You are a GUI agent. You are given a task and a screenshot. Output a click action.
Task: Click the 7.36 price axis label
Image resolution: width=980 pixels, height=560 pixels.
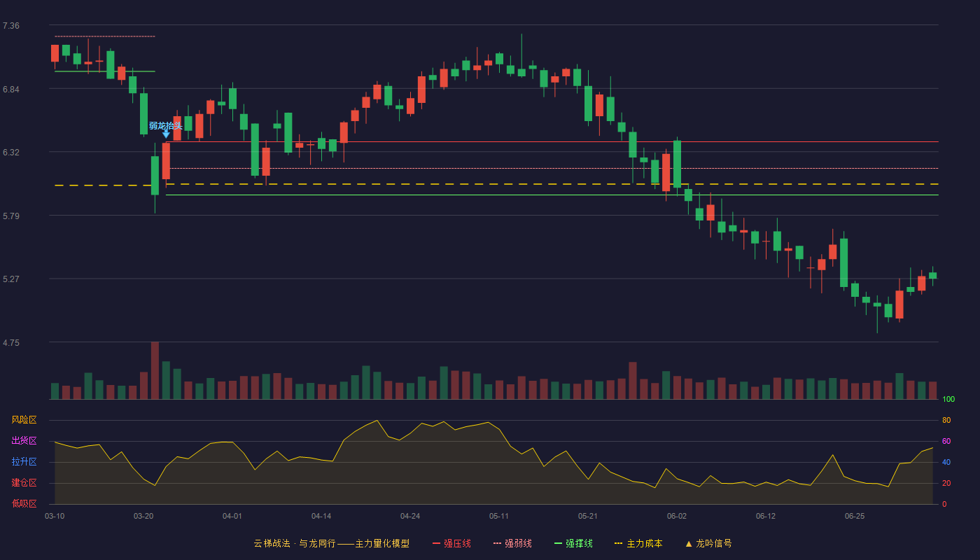(11, 26)
